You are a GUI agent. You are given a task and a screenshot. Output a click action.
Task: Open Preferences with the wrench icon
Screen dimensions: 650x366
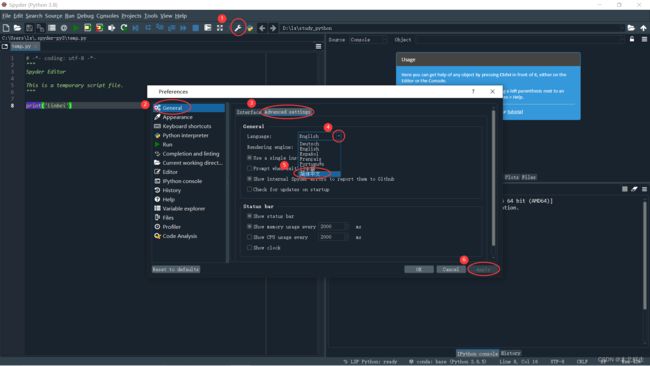[x=238, y=28]
